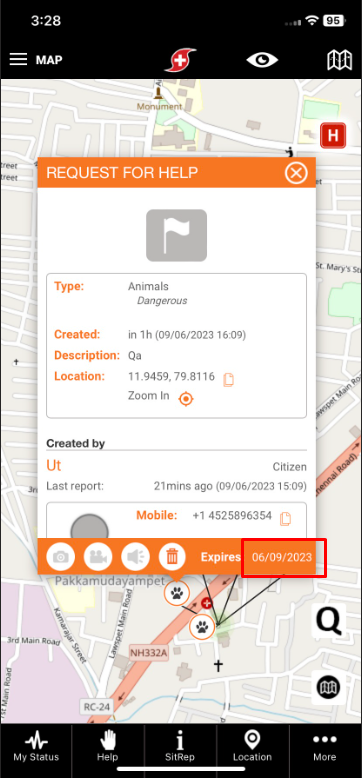The image size is (362, 778).
Task: Tap the video camera button
Action: pos(98,557)
